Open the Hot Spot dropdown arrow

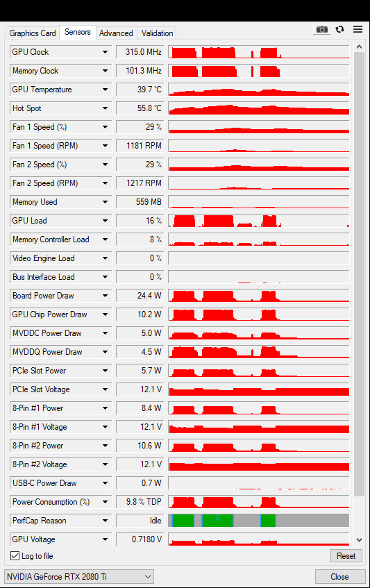tap(105, 108)
